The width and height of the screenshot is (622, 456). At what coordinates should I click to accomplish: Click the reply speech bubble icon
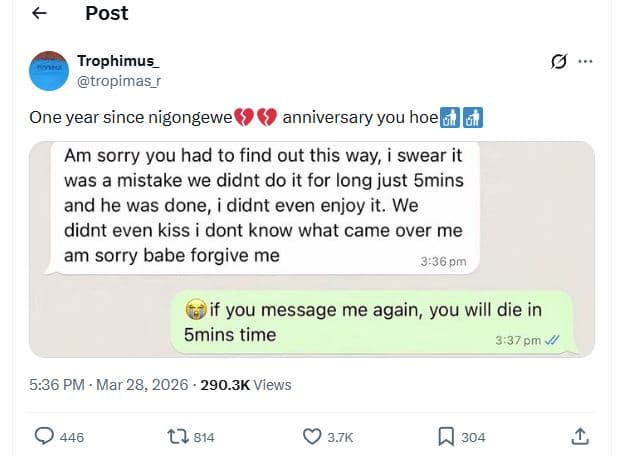point(45,436)
